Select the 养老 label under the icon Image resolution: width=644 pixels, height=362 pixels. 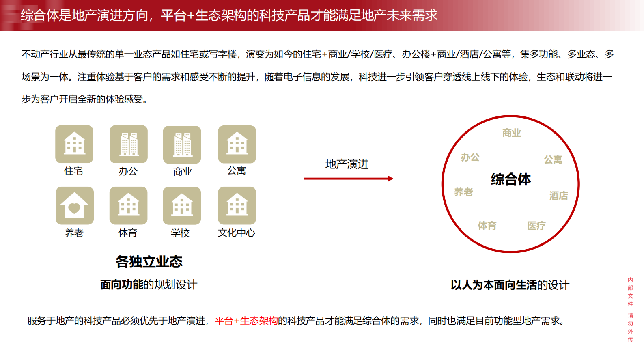tap(74, 233)
